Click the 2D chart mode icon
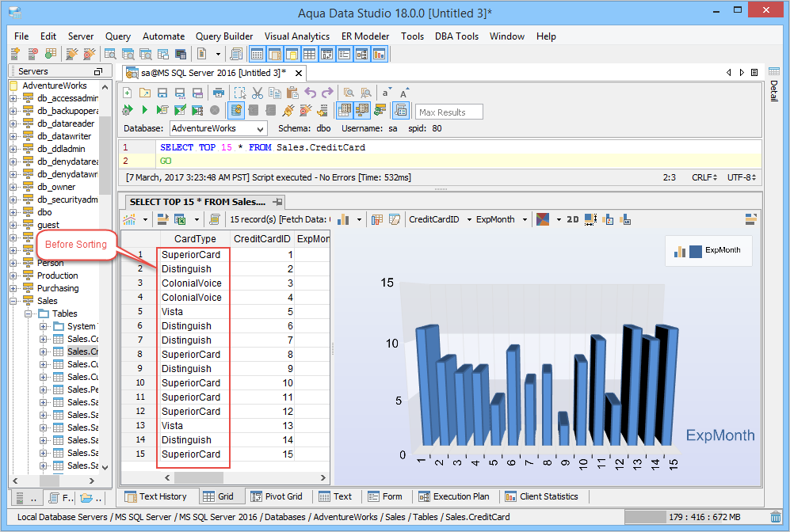 (x=572, y=219)
